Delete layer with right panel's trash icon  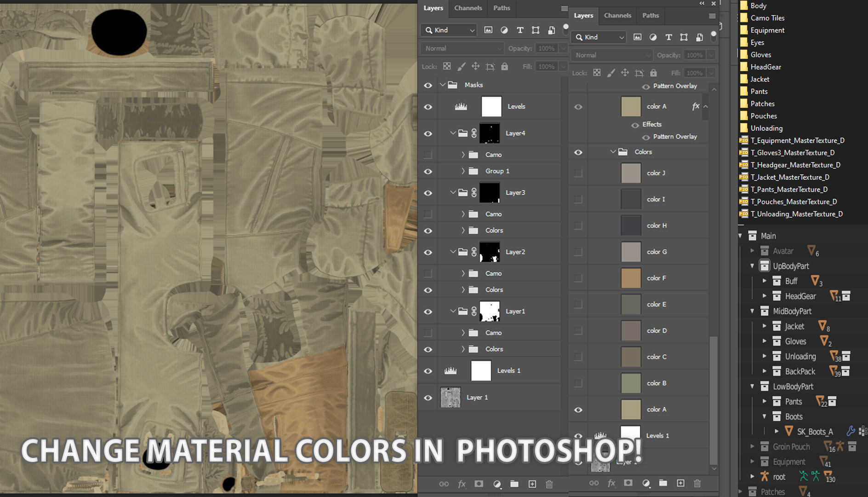(x=697, y=483)
